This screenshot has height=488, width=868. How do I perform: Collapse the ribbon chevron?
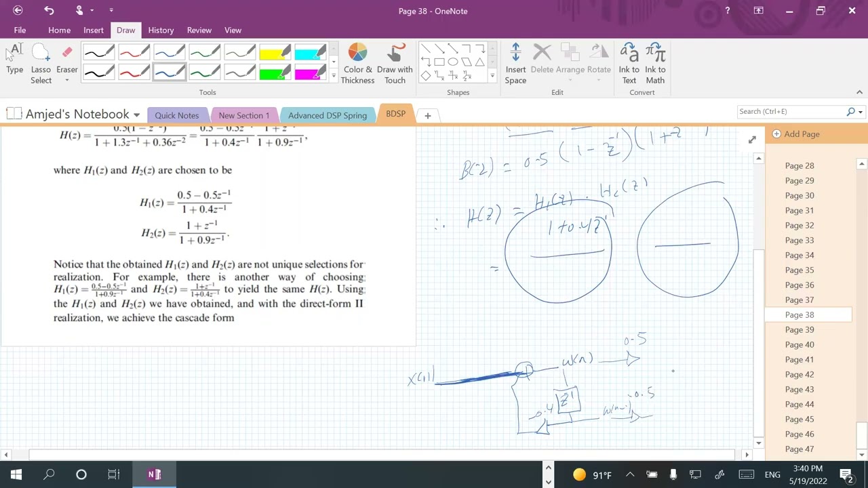coord(860,92)
